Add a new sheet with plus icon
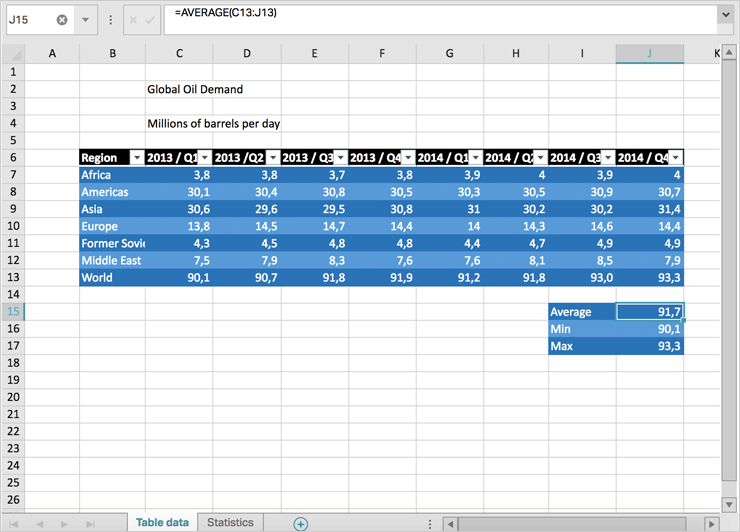 [300, 523]
